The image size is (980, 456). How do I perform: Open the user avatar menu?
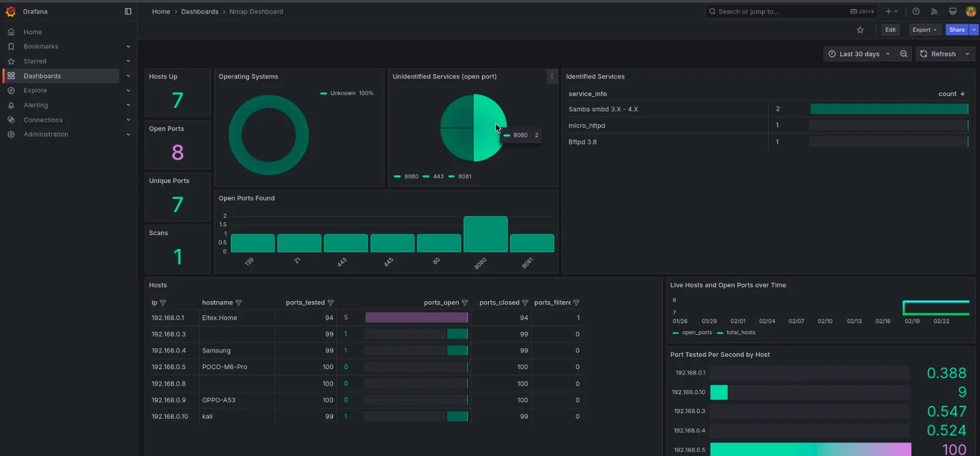[971, 12]
